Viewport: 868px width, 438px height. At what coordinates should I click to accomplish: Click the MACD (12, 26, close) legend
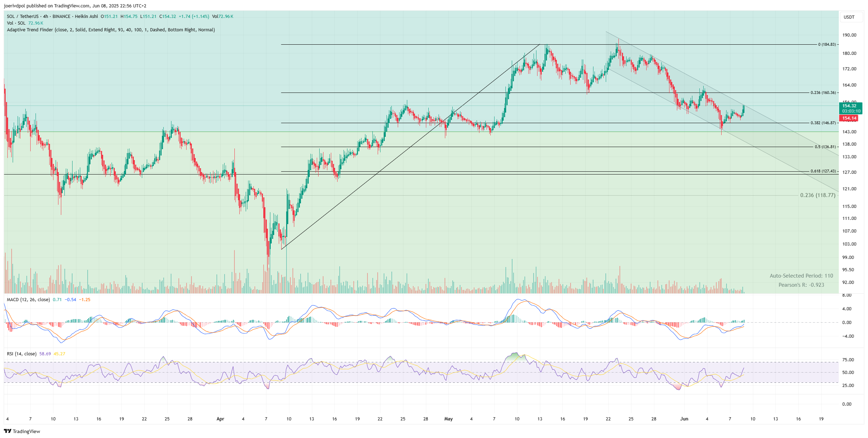[x=28, y=300]
